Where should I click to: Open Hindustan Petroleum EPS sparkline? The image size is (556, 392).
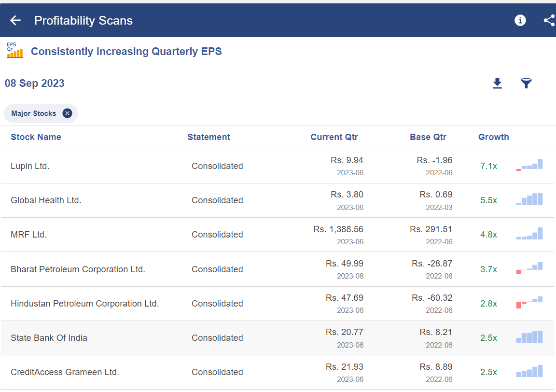coord(529,303)
